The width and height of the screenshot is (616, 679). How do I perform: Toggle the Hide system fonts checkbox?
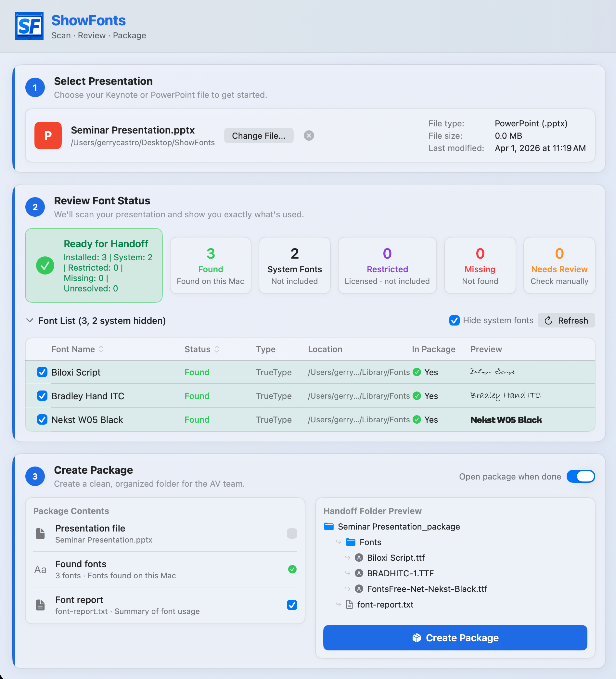click(x=454, y=320)
